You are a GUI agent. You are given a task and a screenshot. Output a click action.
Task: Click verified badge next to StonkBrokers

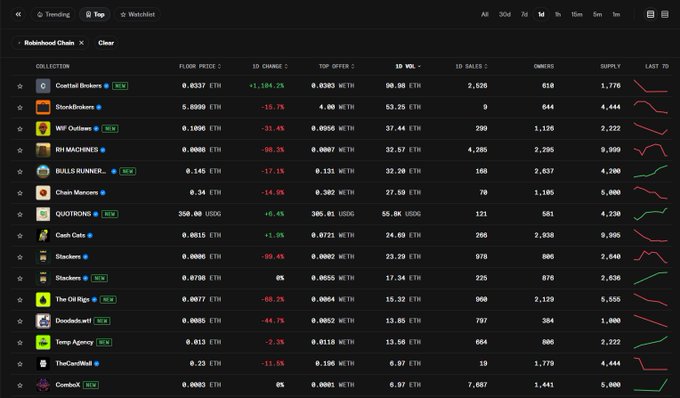(99, 108)
